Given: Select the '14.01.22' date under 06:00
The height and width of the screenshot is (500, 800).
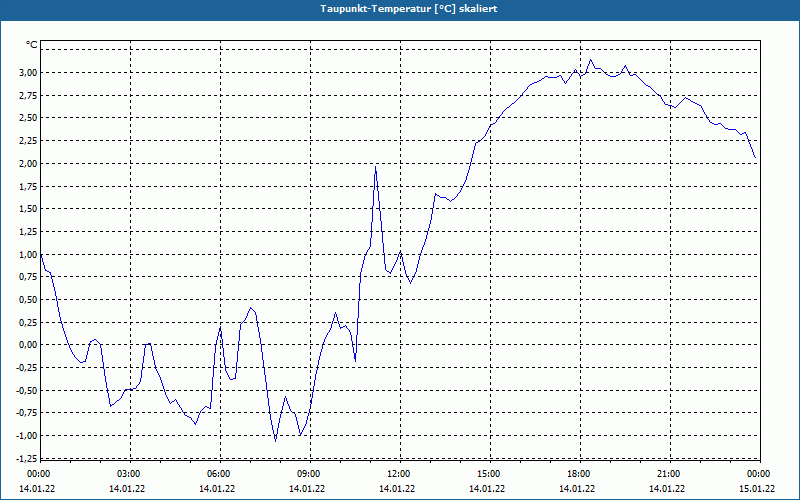Looking at the screenshot, I should (x=217, y=489).
